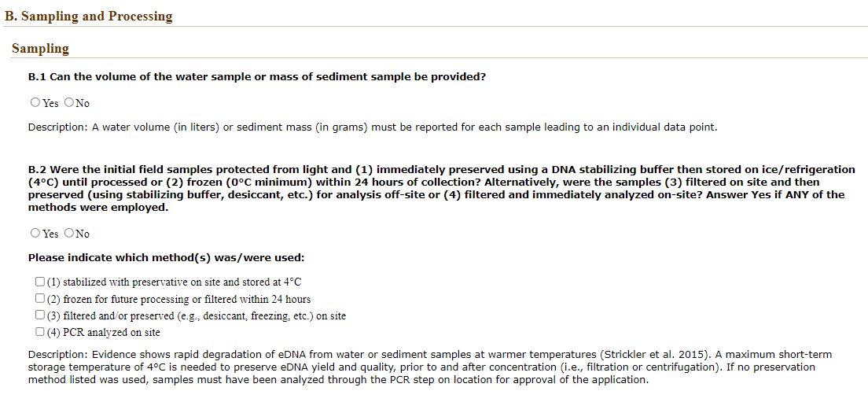Screen dimensions: 868x402
Task: Choose Yes radio for B.2 sample preservation
Action: pyautogui.click(x=35, y=233)
